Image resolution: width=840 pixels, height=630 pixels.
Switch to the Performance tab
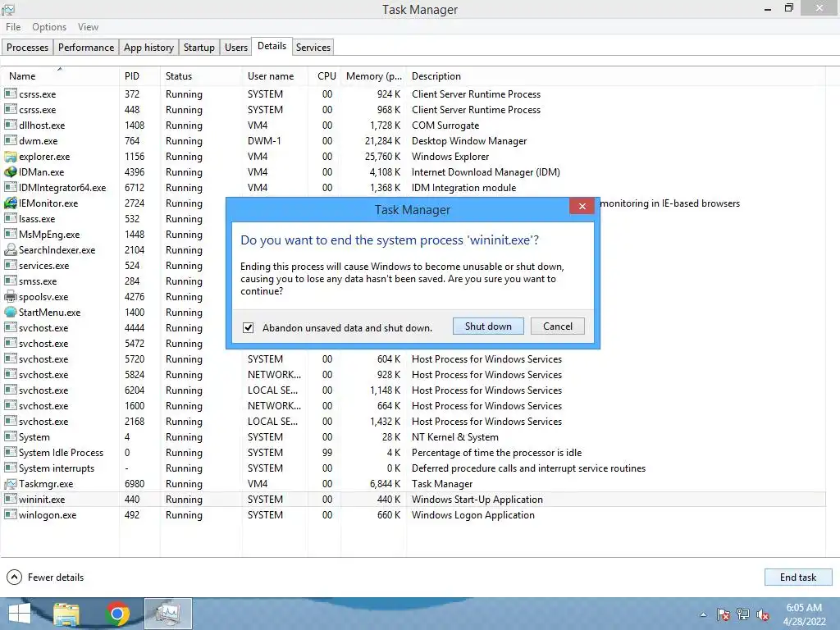pyautogui.click(x=86, y=47)
